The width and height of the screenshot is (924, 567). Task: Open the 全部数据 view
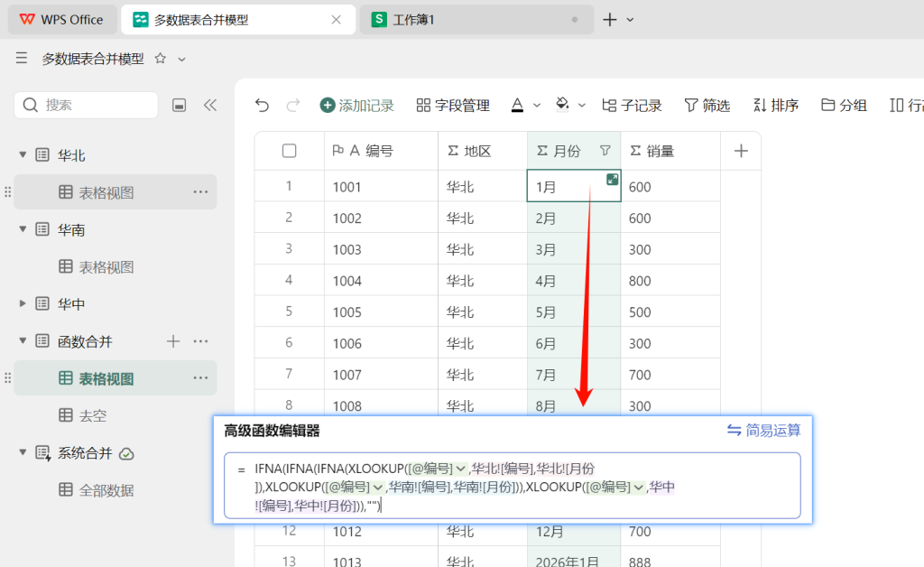click(106, 489)
